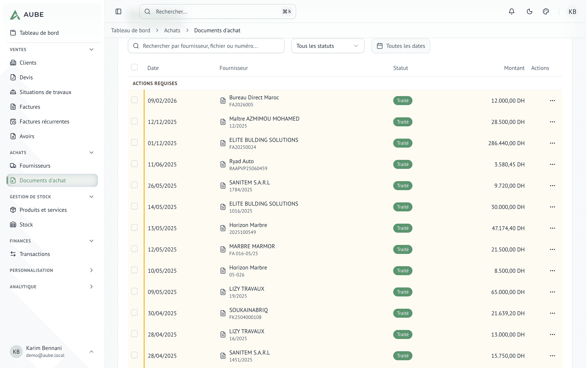Open actions menu for invoice 1016/2025
The height and width of the screenshot is (368, 588).
point(552,207)
